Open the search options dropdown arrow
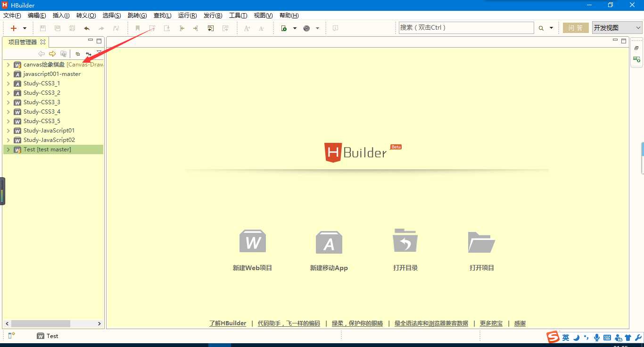This screenshot has height=347, width=644. click(x=551, y=28)
